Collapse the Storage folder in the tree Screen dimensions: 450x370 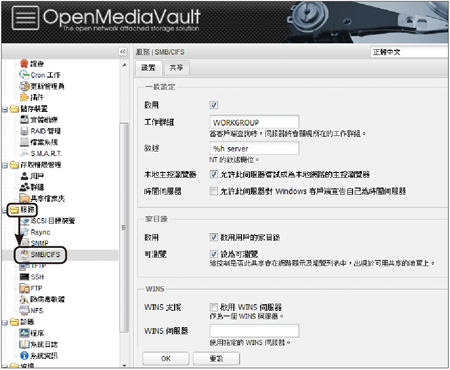5,109
